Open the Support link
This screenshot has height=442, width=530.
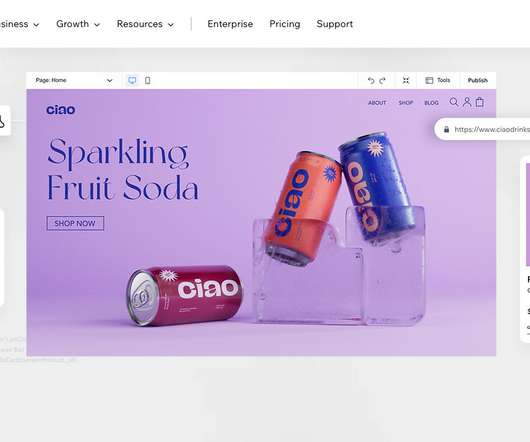click(335, 24)
